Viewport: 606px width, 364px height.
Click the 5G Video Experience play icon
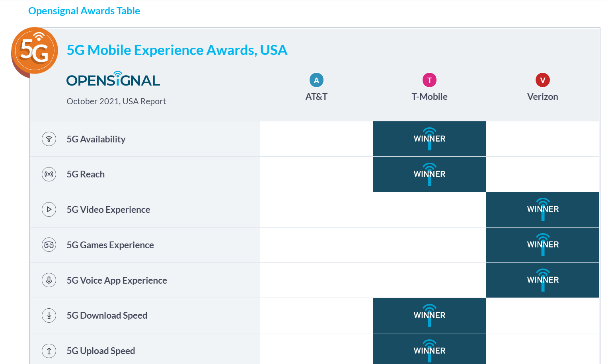49,209
